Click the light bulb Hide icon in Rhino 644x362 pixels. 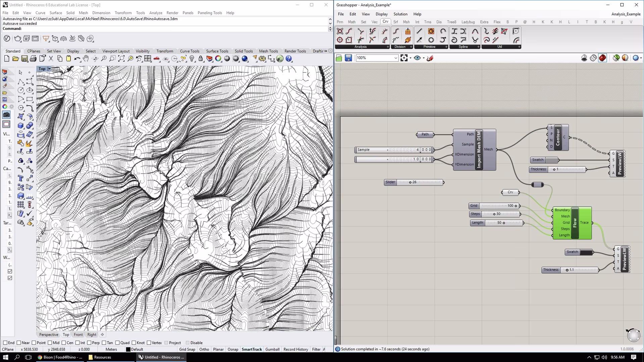tap(192, 59)
